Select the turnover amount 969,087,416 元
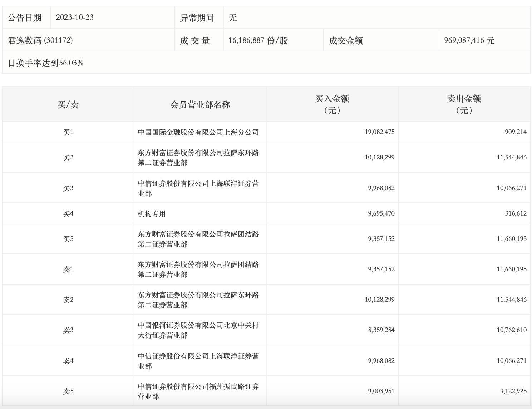 pyautogui.click(x=469, y=40)
